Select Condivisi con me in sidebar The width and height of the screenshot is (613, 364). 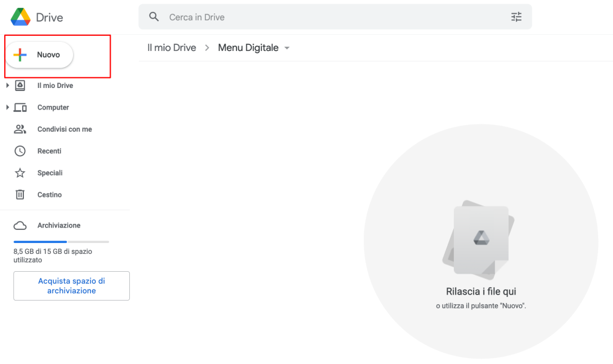(x=65, y=129)
